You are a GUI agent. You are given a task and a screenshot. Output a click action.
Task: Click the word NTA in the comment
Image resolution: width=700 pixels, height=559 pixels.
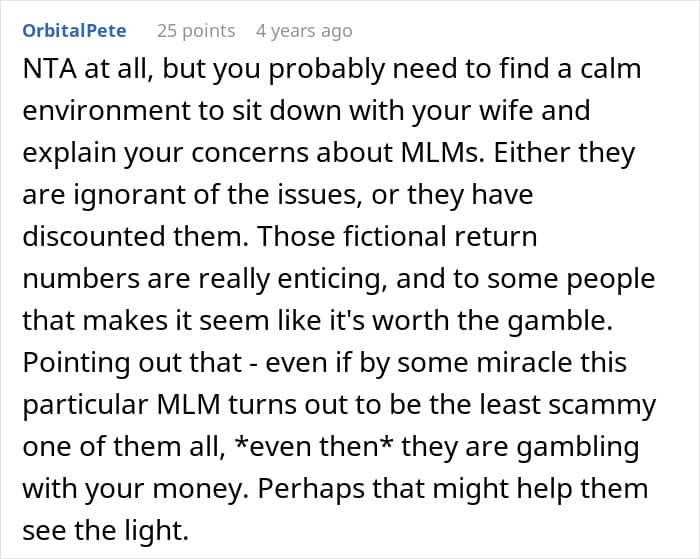click(49, 69)
